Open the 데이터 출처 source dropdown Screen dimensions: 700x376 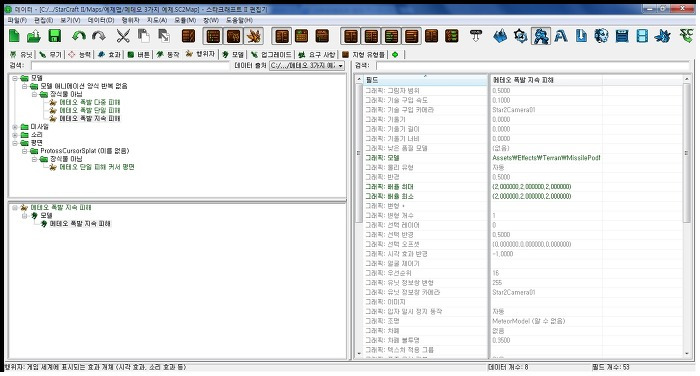[x=307, y=66]
